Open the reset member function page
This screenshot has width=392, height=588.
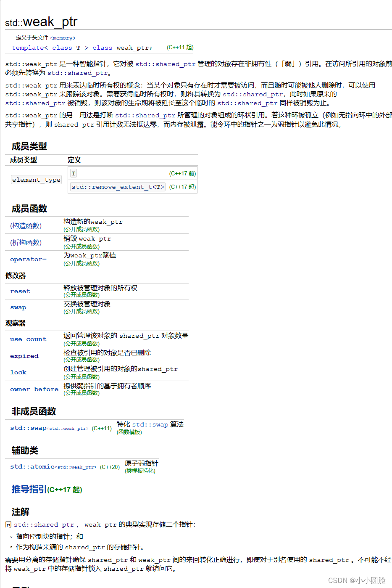(20, 291)
